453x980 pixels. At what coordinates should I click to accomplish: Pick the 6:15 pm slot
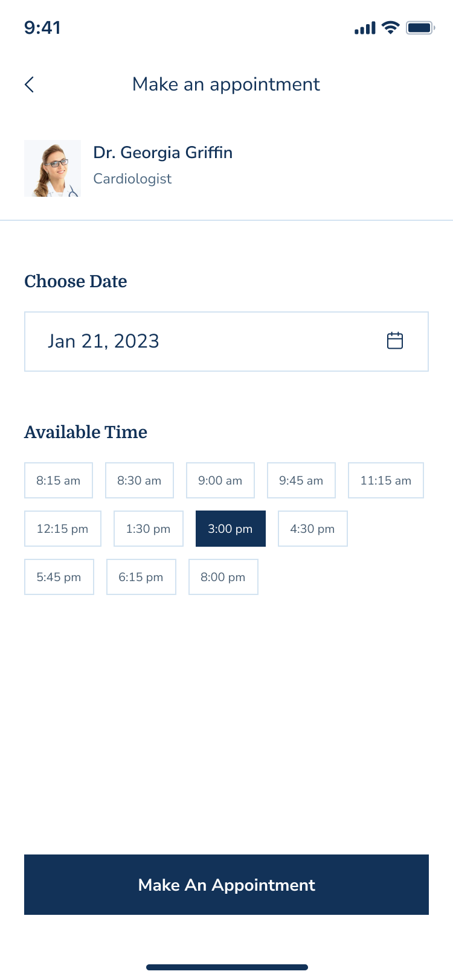(141, 577)
